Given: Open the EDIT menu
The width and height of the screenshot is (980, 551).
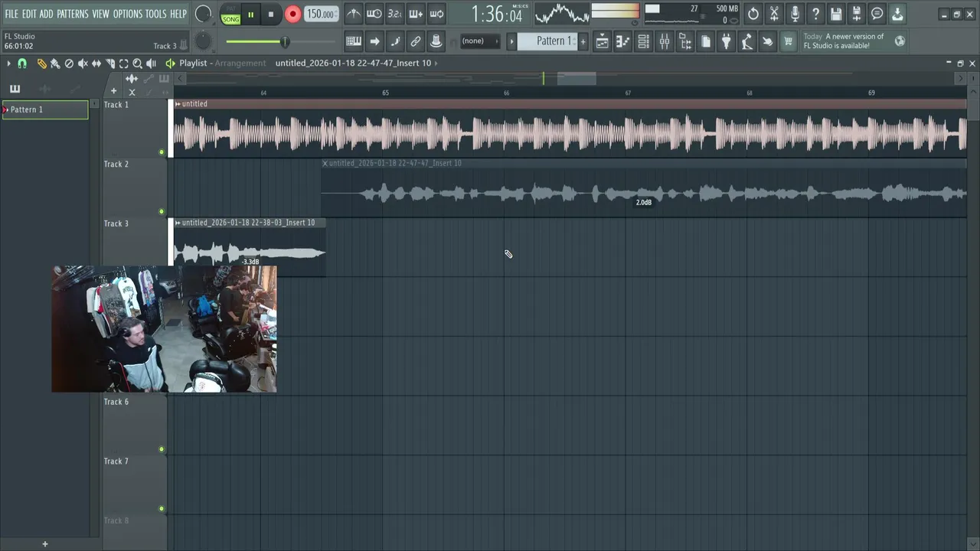Looking at the screenshot, I should [29, 14].
